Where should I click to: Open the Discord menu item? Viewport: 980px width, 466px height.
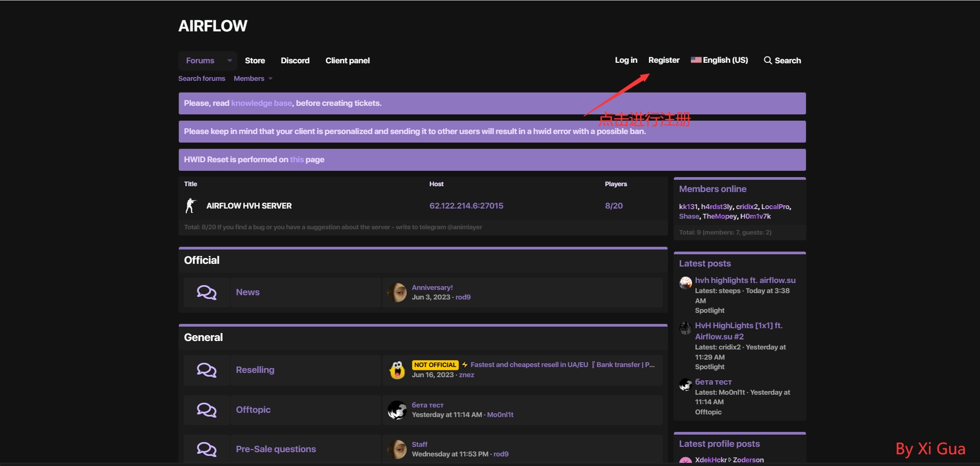[x=295, y=61]
